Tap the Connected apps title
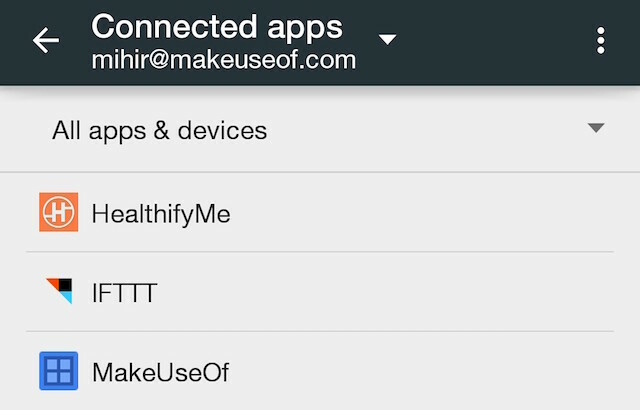The width and height of the screenshot is (640, 410). [217, 27]
